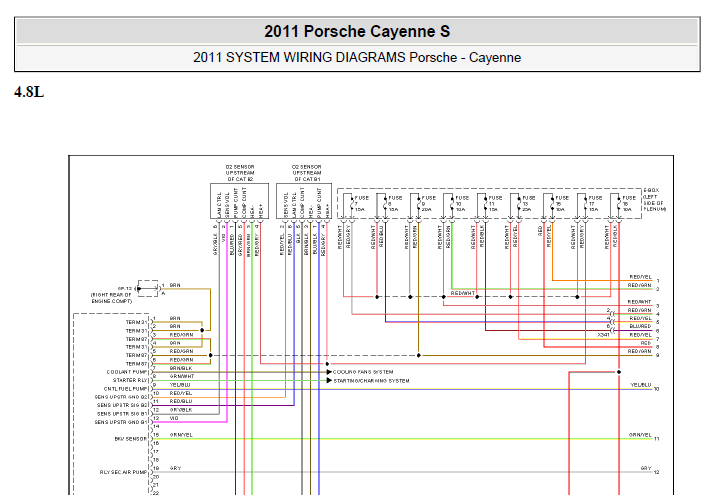Select the 'COOLANT PUMP' terminal label
Viewport: 719px width, 495px height.
127,372
